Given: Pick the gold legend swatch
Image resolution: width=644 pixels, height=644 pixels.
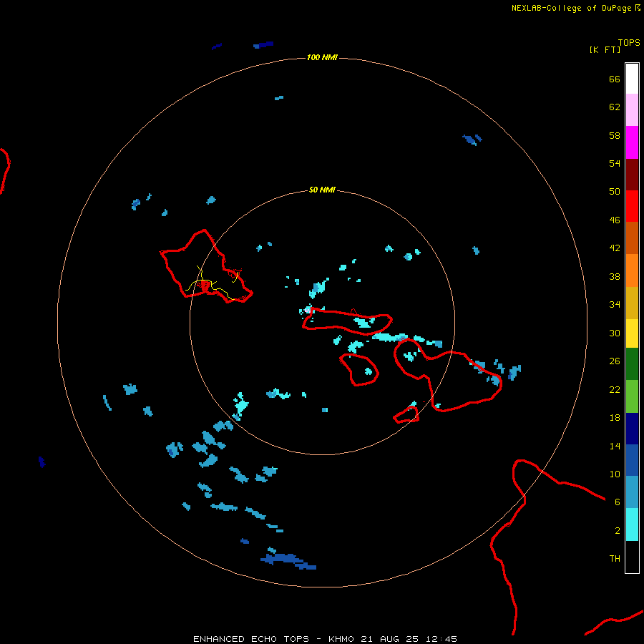Looking at the screenshot, I should click(632, 303).
